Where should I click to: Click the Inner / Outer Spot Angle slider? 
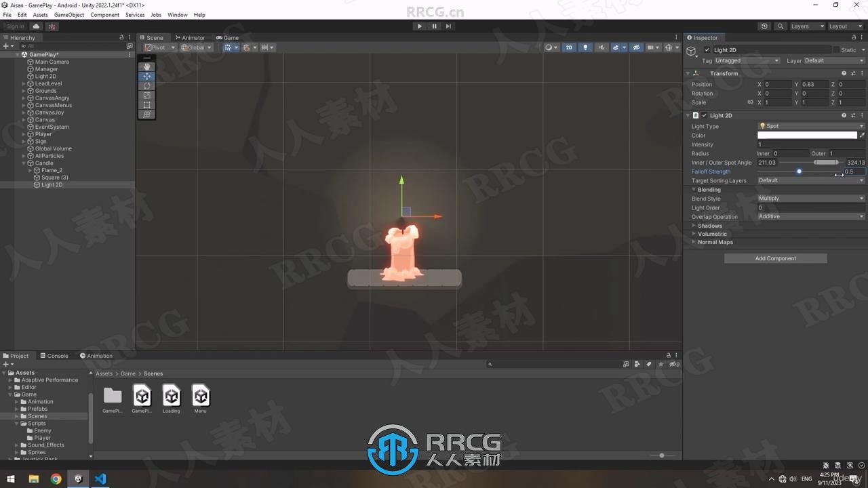pos(811,163)
